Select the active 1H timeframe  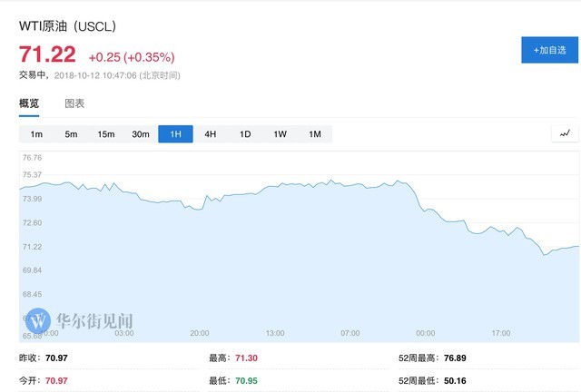click(175, 134)
